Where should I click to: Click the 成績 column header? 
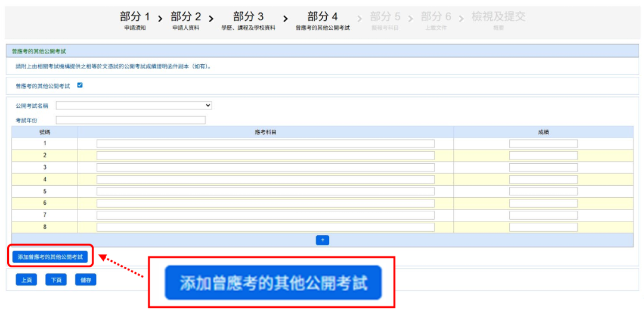(x=543, y=132)
